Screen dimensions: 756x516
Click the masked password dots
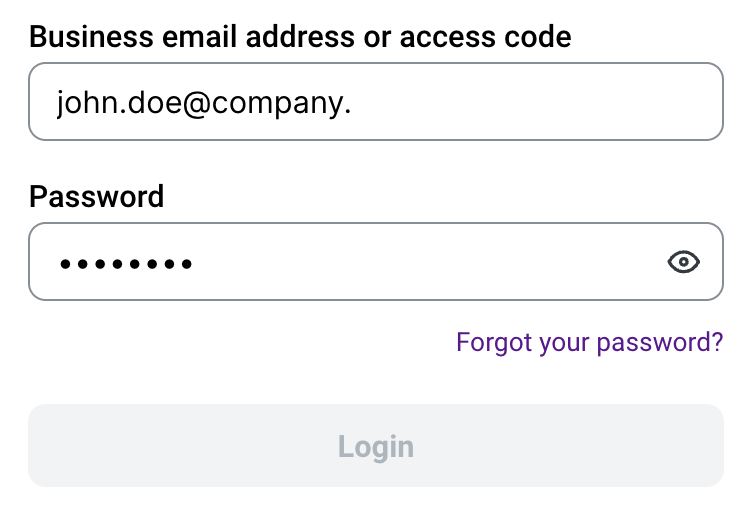[126, 264]
